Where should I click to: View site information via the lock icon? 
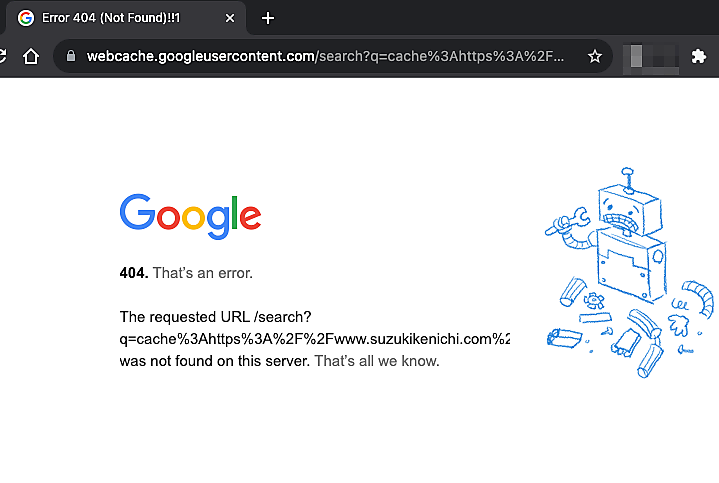70,57
